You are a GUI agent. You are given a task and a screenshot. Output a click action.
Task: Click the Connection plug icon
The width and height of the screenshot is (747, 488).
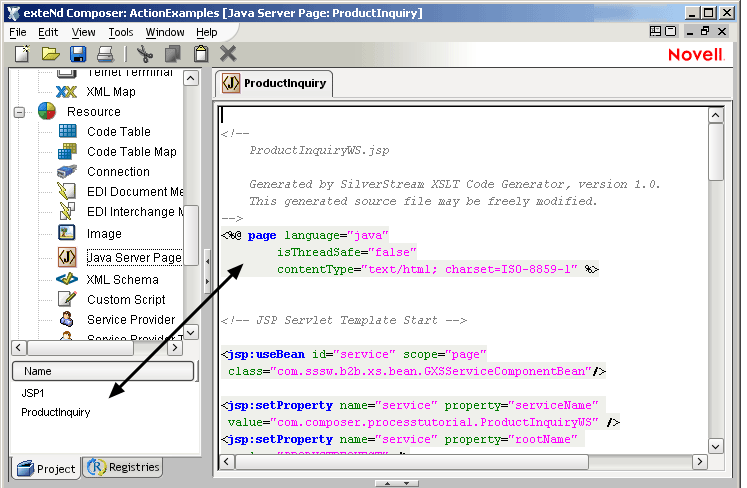click(67, 171)
